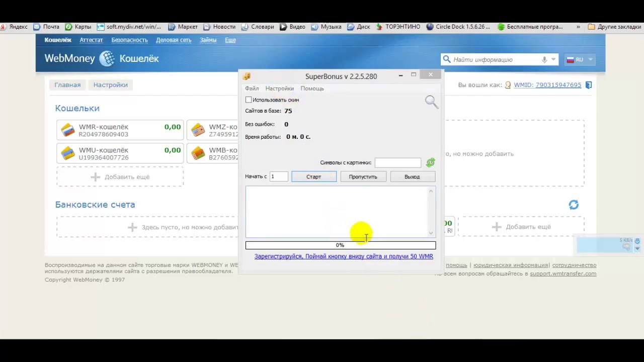644x362 pixels.
Task: Open the Музыка bookmark
Action: pyautogui.click(x=326, y=27)
